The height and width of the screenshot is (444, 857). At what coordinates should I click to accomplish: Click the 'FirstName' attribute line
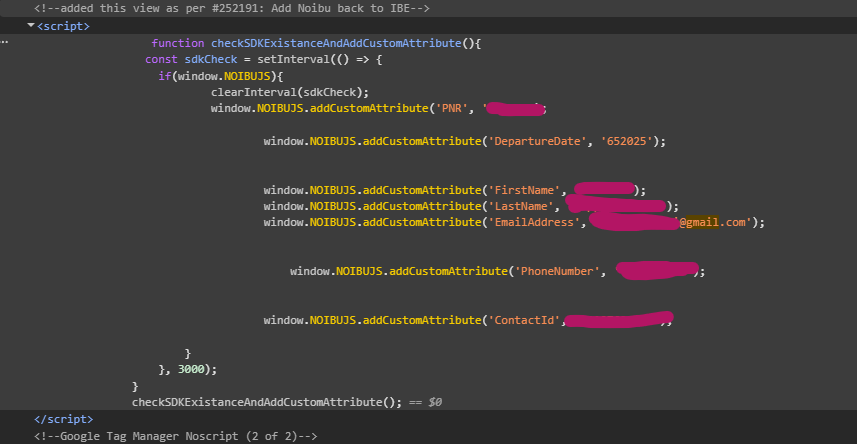[455, 190]
